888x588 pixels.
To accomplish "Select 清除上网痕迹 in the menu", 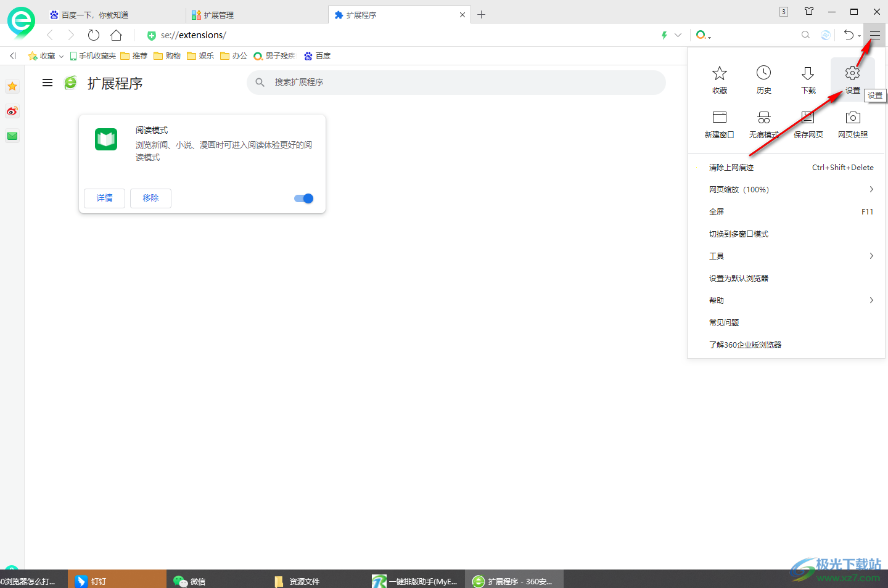I will point(786,168).
